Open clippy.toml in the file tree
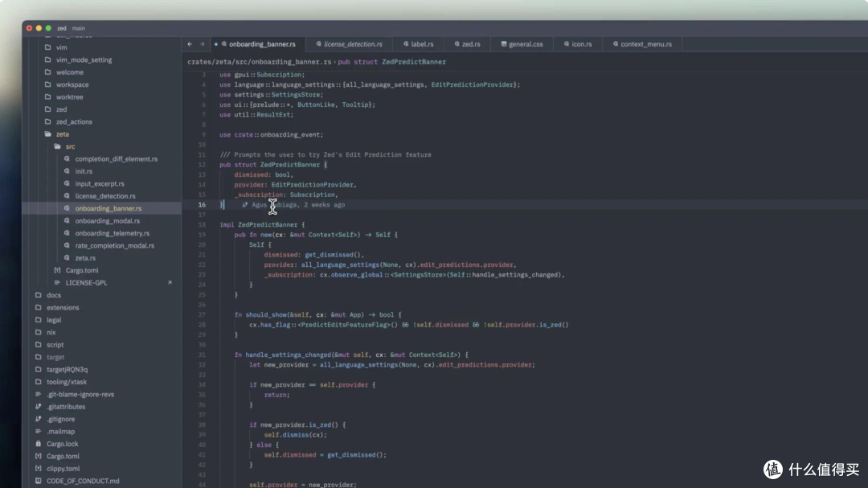 point(63,469)
